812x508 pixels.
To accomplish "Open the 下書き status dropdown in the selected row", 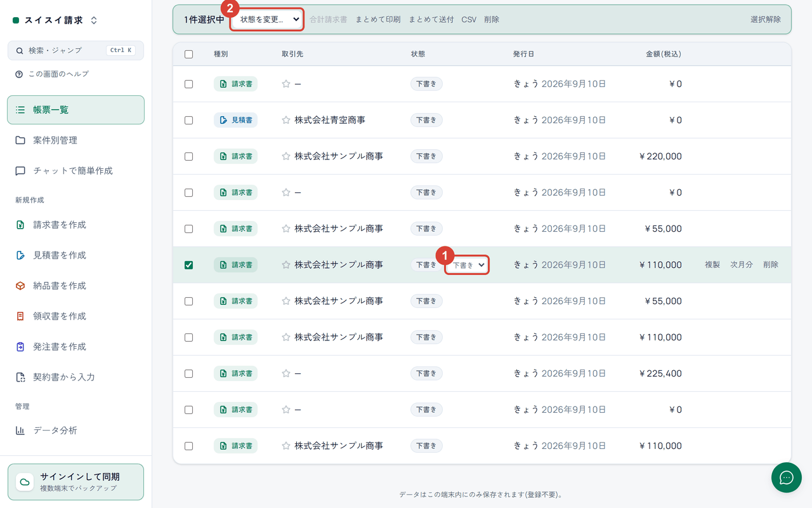I will [x=467, y=265].
